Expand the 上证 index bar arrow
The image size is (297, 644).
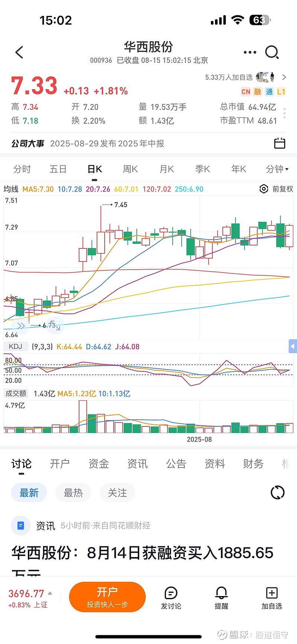[50, 593]
